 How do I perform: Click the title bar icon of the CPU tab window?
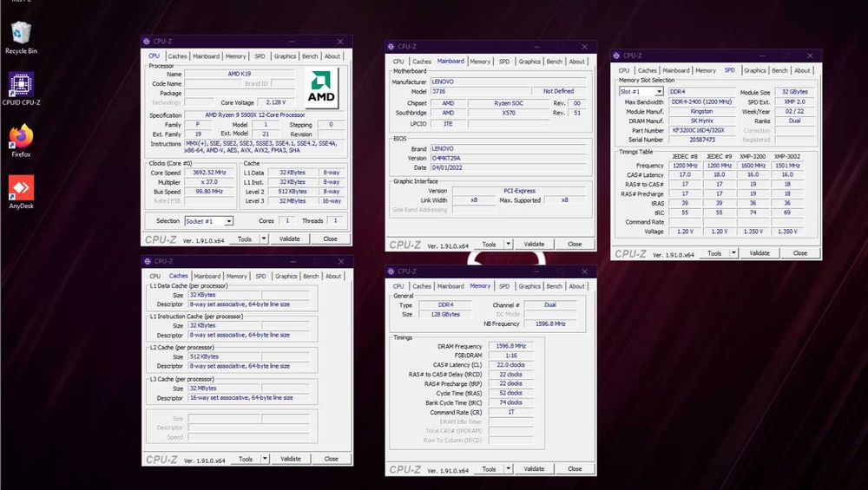(146, 42)
